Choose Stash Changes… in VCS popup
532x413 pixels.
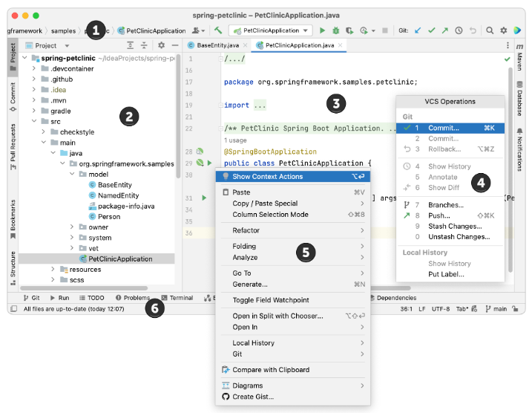coord(450,227)
